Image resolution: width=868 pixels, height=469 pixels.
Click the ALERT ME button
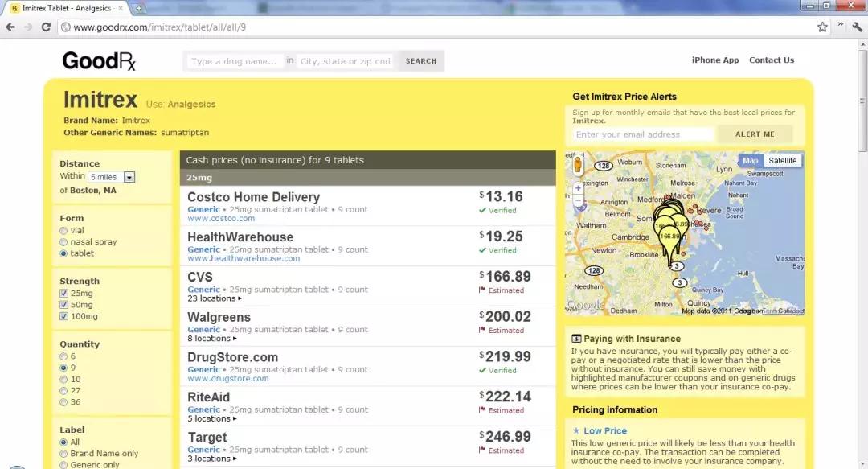755,134
